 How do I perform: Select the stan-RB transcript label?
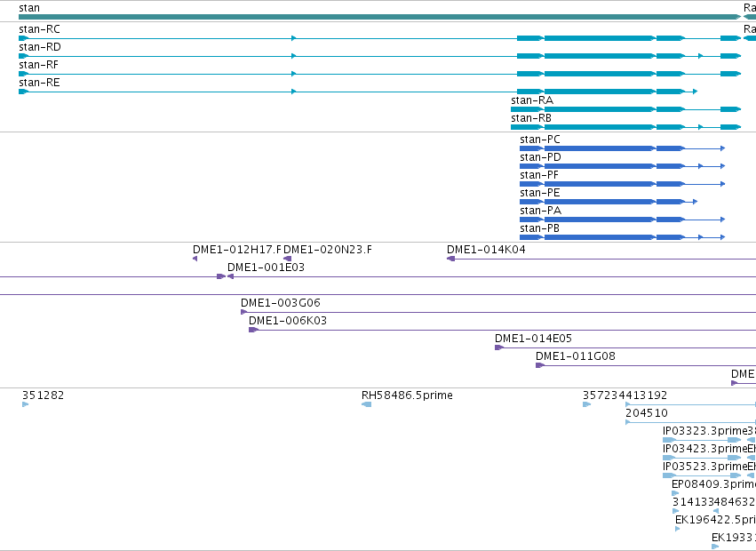[x=531, y=118]
